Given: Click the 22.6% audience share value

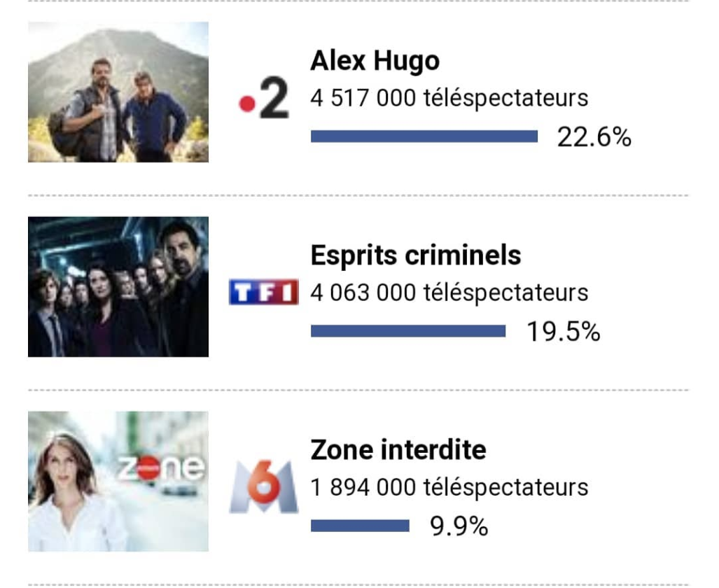Looking at the screenshot, I should tap(594, 138).
